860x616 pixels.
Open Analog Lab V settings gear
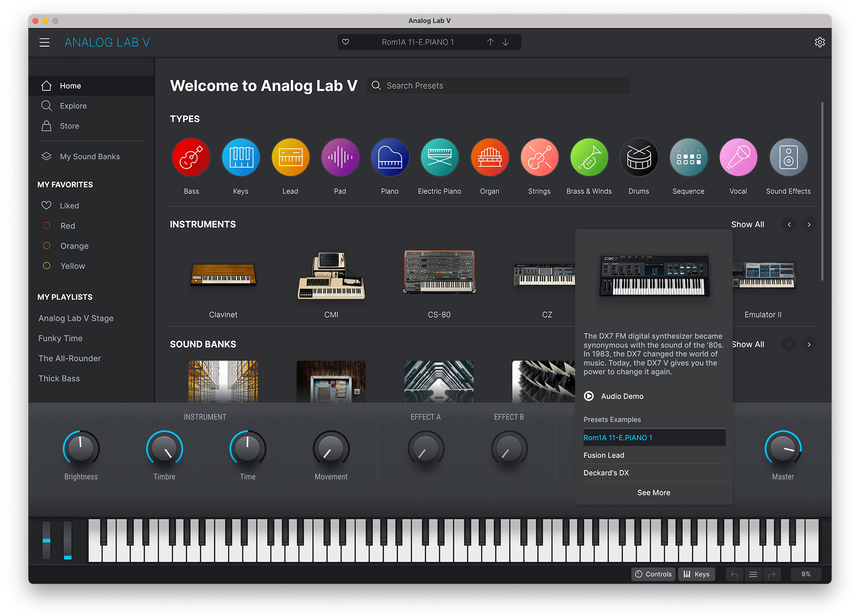pos(820,42)
